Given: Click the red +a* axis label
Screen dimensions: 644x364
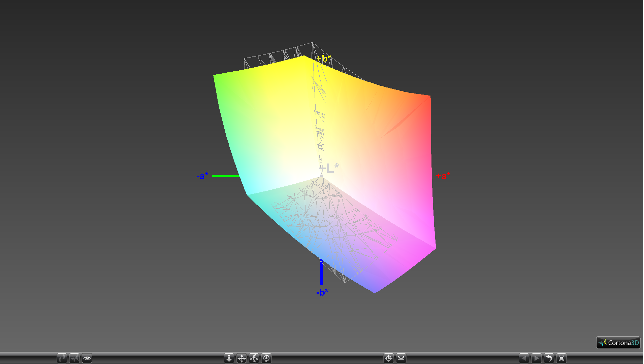Looking at the screenshot, I should pyautogui.click(x=443, y=176).
